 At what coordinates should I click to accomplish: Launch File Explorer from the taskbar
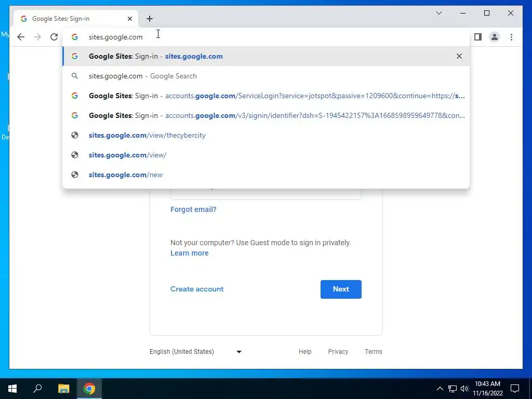(63, 389)
